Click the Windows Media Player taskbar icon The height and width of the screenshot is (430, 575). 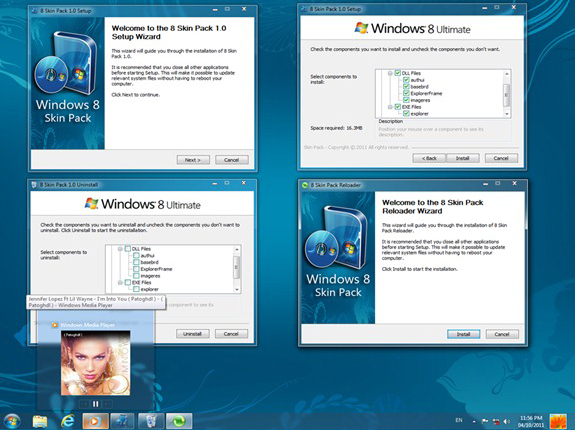[95, 421]
